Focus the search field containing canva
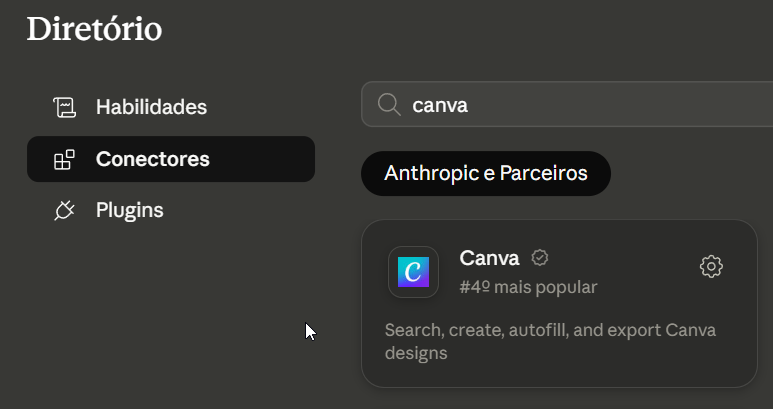The image size is (773, 409). 567,104
